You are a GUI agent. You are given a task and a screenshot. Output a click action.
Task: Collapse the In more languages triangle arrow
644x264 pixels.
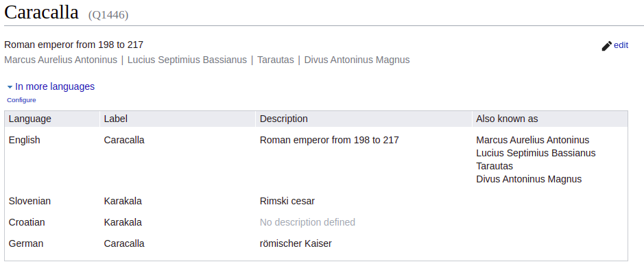[10, 87]
